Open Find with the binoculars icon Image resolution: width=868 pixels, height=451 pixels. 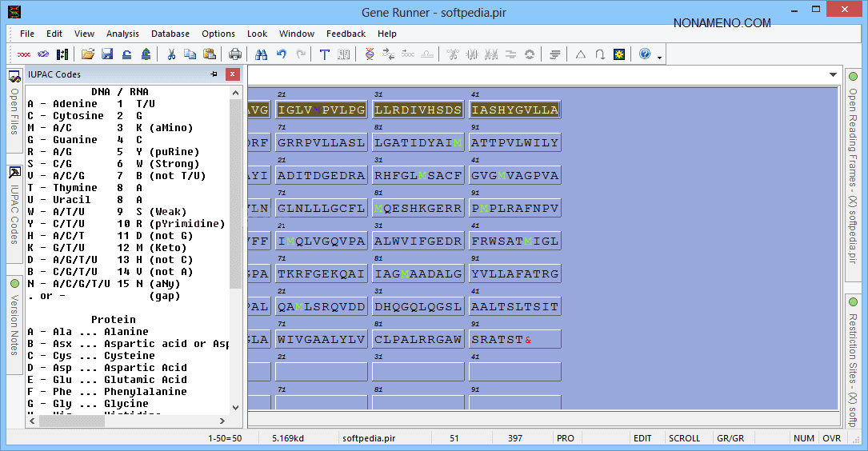point(261,54)
